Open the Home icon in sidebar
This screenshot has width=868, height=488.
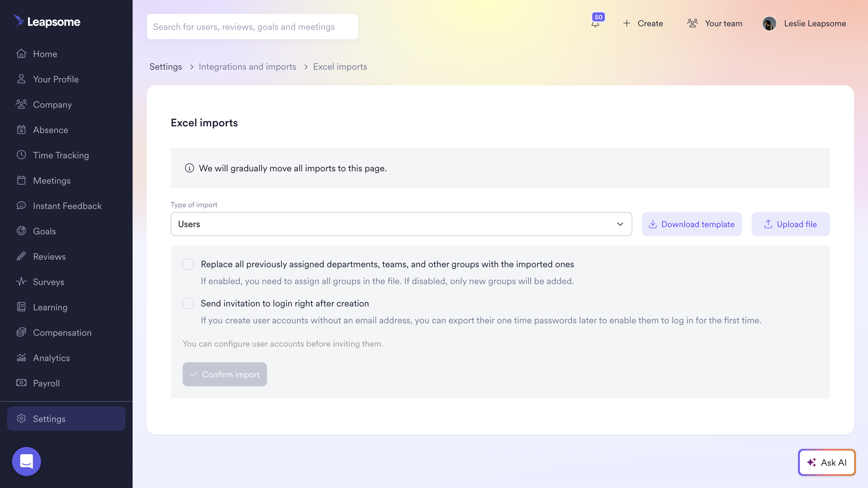point(21,54)
